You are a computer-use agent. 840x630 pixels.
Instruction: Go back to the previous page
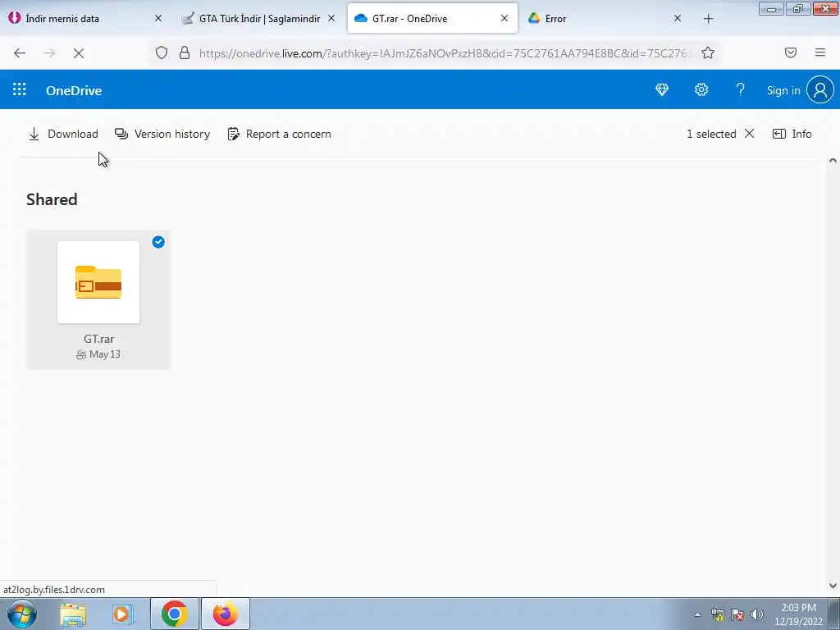click(x=20, y=53)
